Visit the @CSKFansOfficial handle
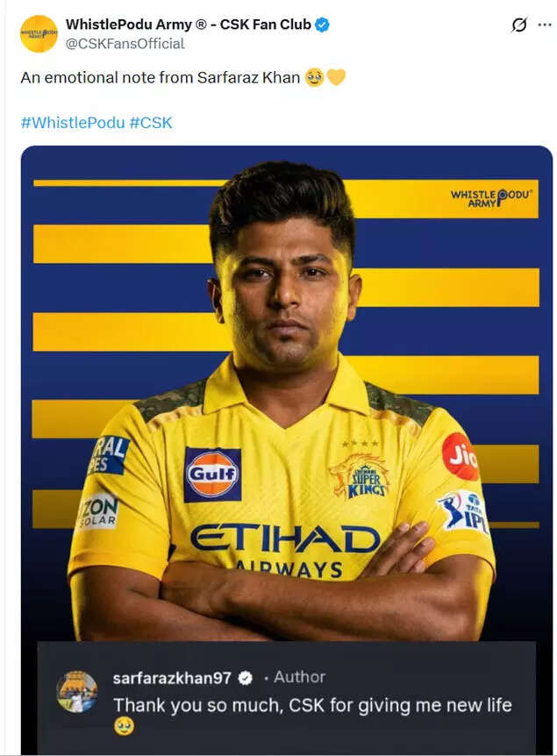 pyautogui.click(x=125, y=44)
